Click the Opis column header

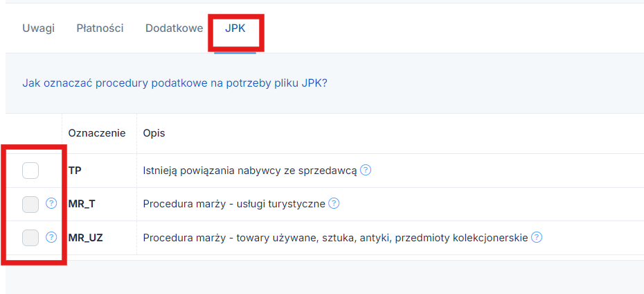tap(154, 134)
